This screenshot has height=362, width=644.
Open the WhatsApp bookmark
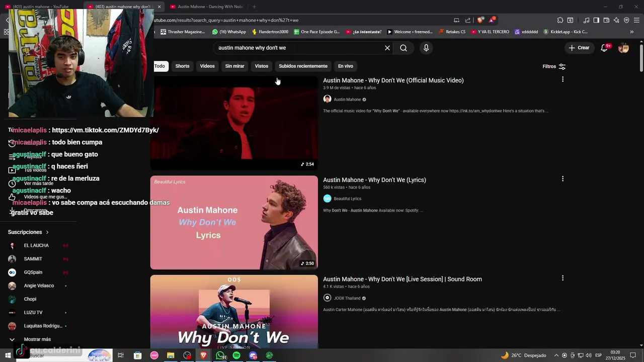[x=229, y=32]
